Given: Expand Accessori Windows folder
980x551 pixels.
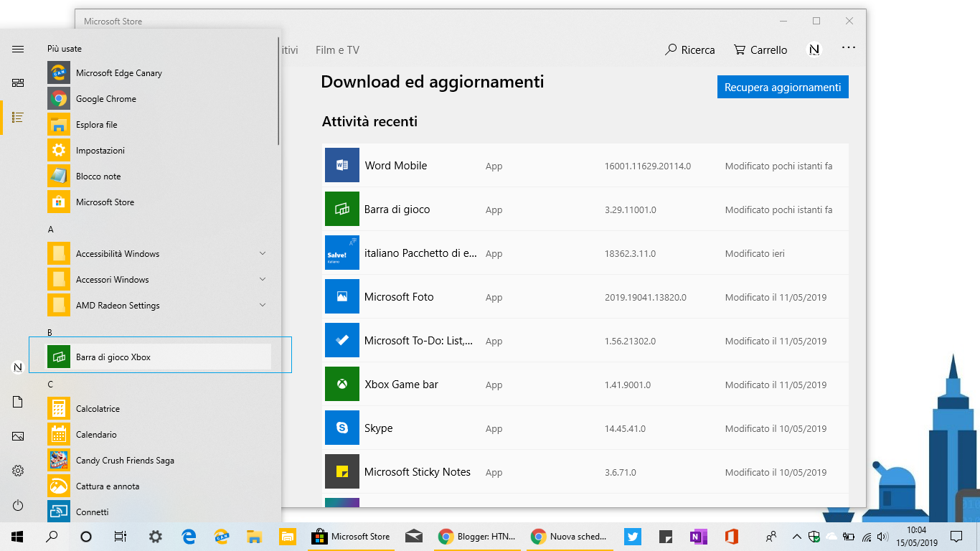Looking at the screenshot, I should [x=159, y=280].
